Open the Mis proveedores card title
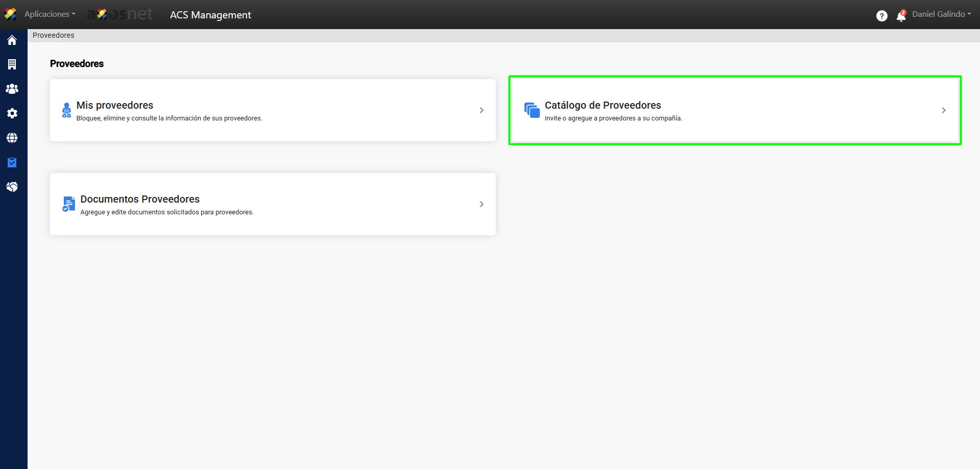The height and width of the screenshot is (469, 980). (115, 105)
